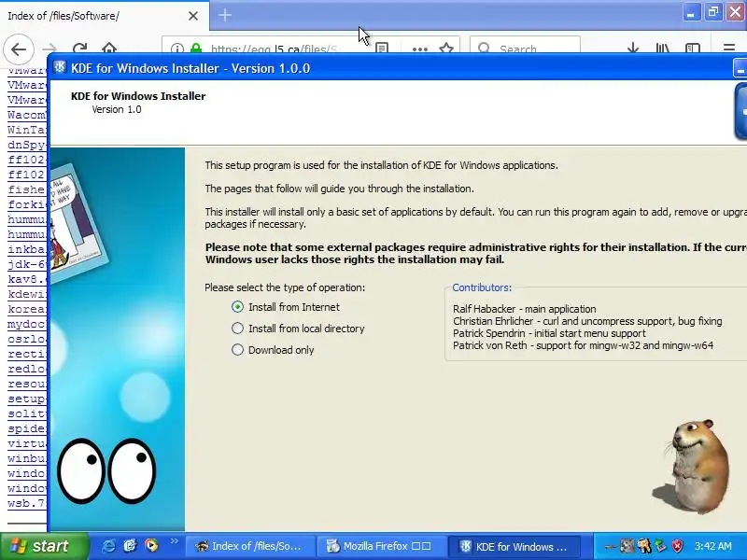Image resolution: width=747 pixels, height=560 pixels.
Task: Click the green padlock security icon
Action: [x=195, y=49]
